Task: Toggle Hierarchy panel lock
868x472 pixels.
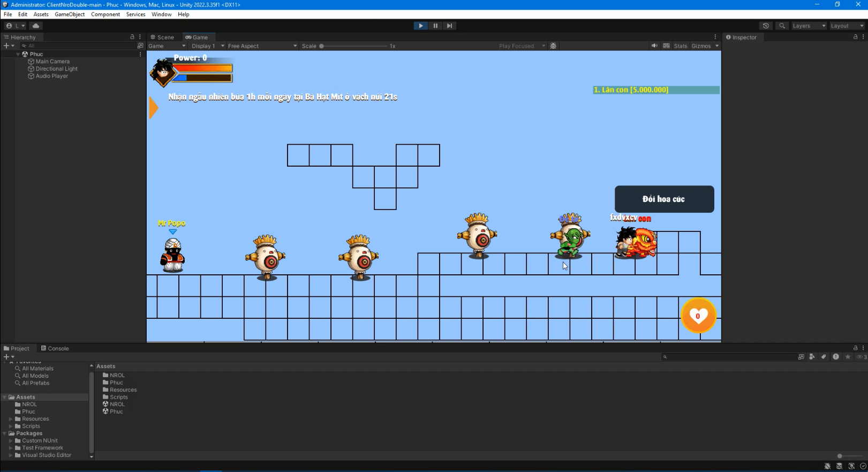Action: tap(132, 37)
